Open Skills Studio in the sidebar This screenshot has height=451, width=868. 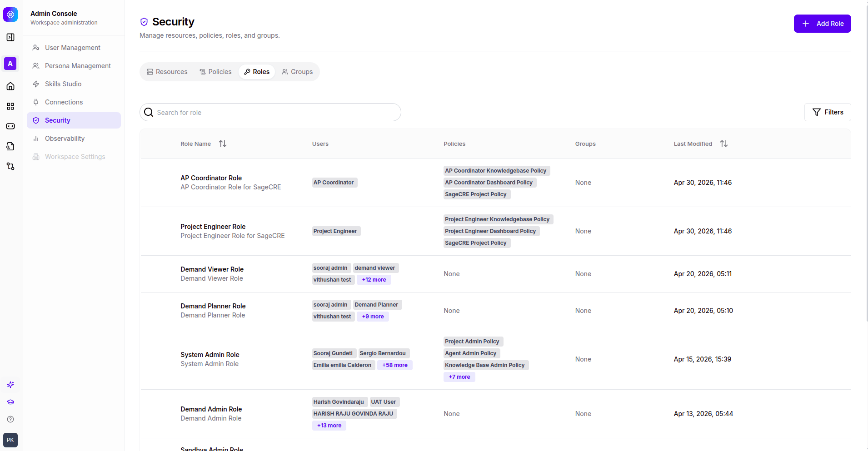[74, 84]
